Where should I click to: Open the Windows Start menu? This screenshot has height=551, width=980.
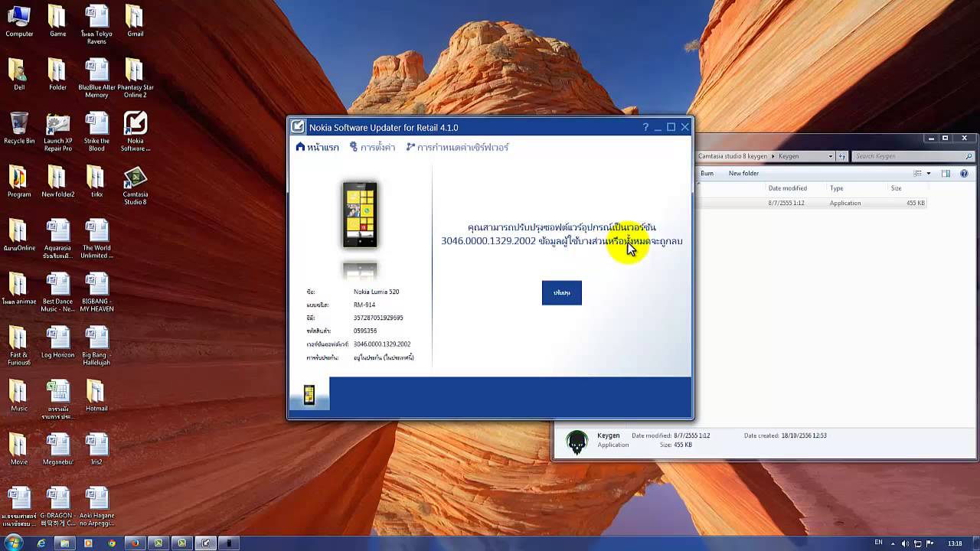(x=13, y=543)
